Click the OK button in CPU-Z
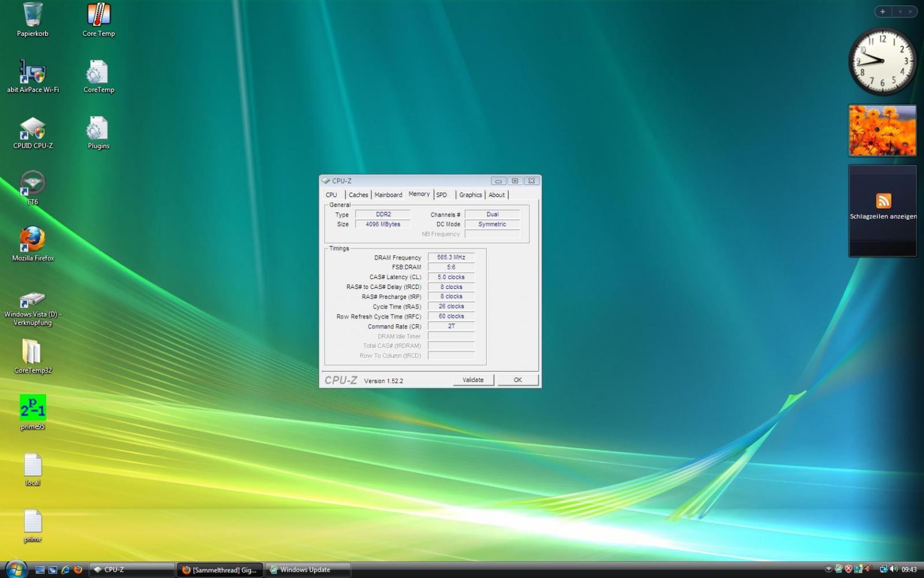Image resolution: width=924 pixels, height=578 pixels. click(517, 380)
